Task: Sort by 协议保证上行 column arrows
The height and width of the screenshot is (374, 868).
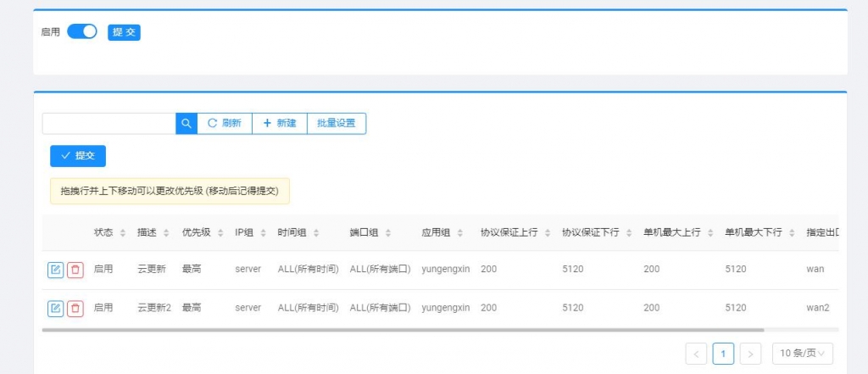Action: pyautogui.click(x=548, y=232)
